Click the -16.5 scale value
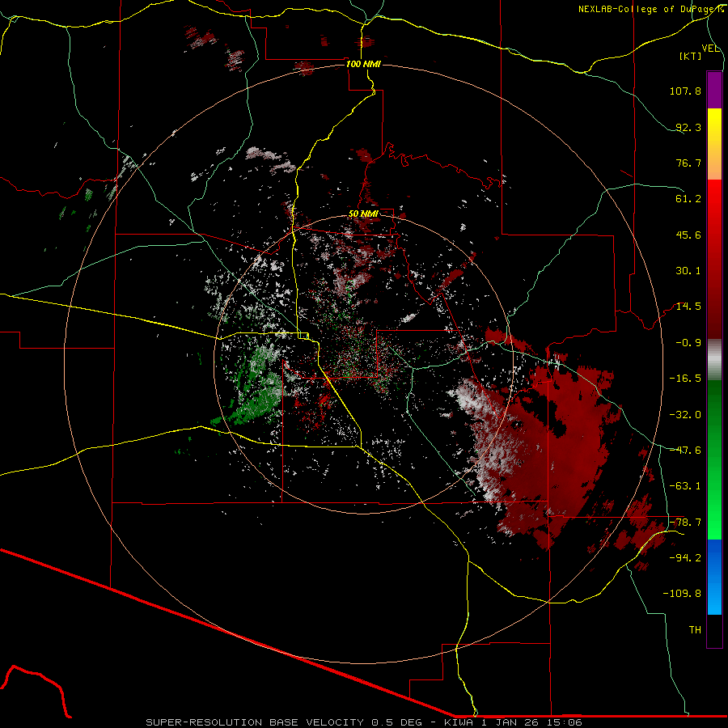The image size is (728, 728). pos(685,379)
